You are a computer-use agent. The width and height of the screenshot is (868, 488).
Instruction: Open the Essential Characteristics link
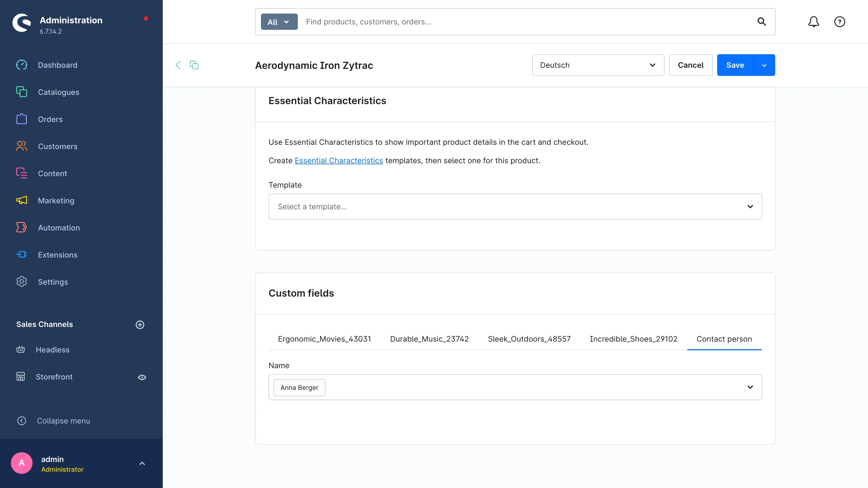coord(339,161)
